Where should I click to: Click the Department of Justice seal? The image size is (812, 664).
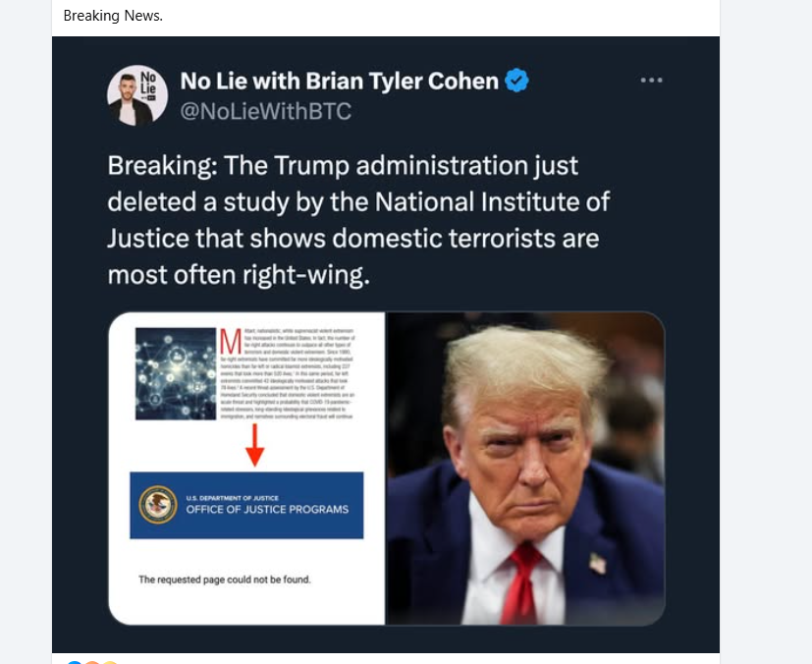[x=158, y=505]
